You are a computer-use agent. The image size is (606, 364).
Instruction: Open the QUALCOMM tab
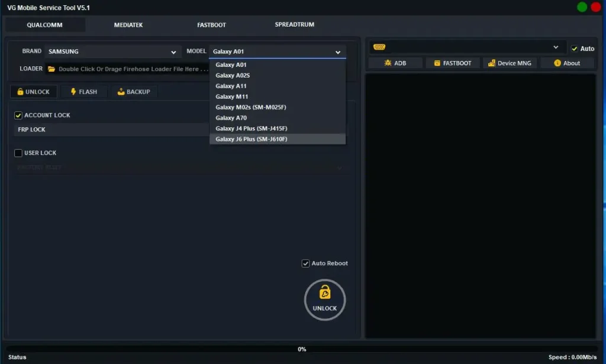(x=44, y=25)
